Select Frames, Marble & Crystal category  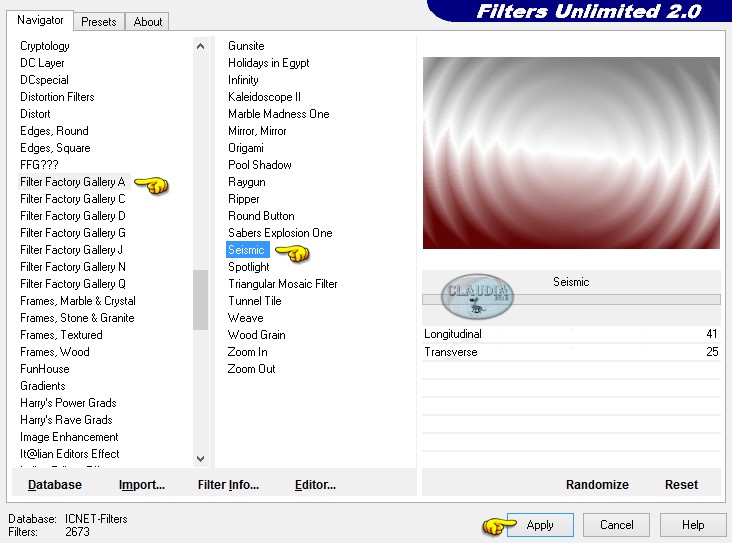click(78, 301)
